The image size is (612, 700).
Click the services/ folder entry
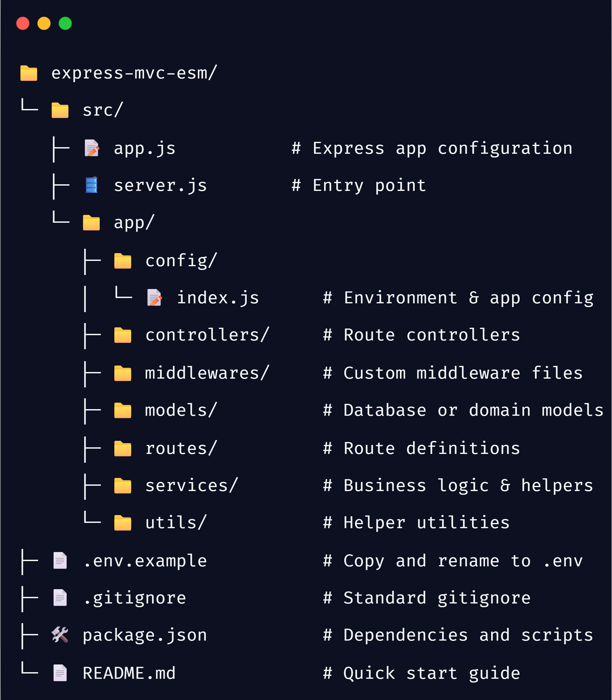pyautogui.click(x=191, y=485)
